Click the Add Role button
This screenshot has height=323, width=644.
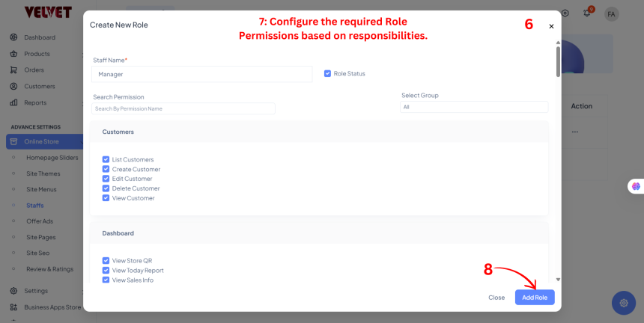pyautogui.click(x=535, y=297)
